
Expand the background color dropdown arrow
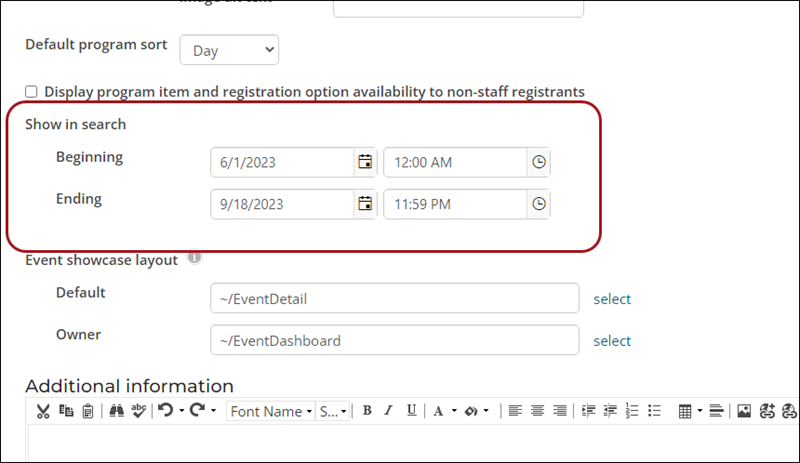point(486,410)
